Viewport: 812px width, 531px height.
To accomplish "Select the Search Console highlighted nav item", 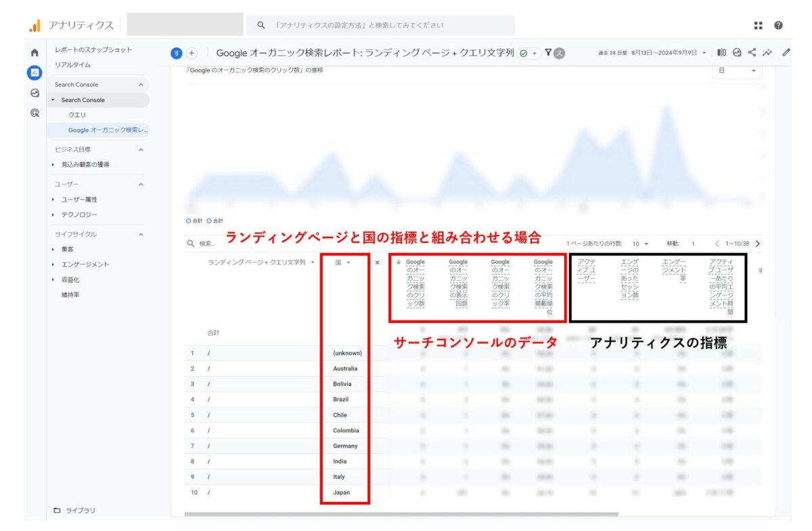I will [x=99, y=100].
